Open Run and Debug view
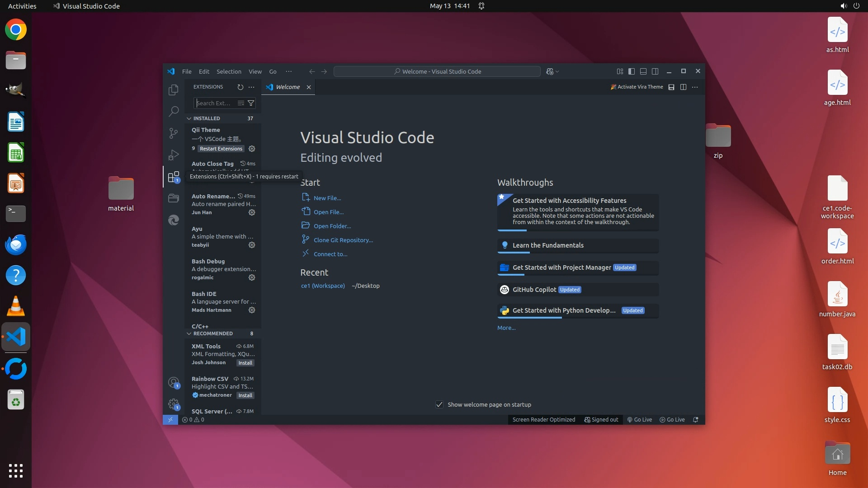Image resolution: width=868 pixels, height=488 pixels. [x=174, y=155]
